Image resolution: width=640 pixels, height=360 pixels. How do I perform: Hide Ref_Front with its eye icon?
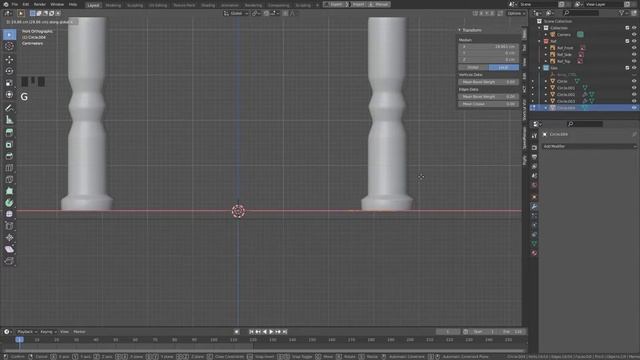pyautogui.click(x=634, y=48)
